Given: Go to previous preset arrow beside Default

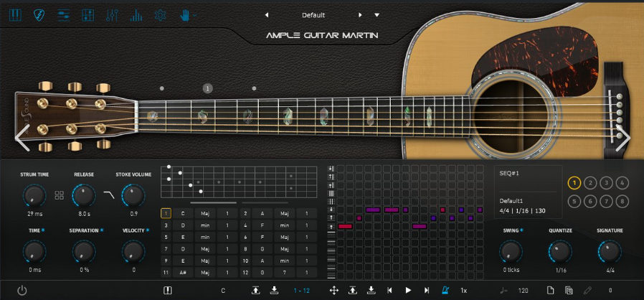Looking at the screenshot, I should pyautogui.click(x=267, y=15).
